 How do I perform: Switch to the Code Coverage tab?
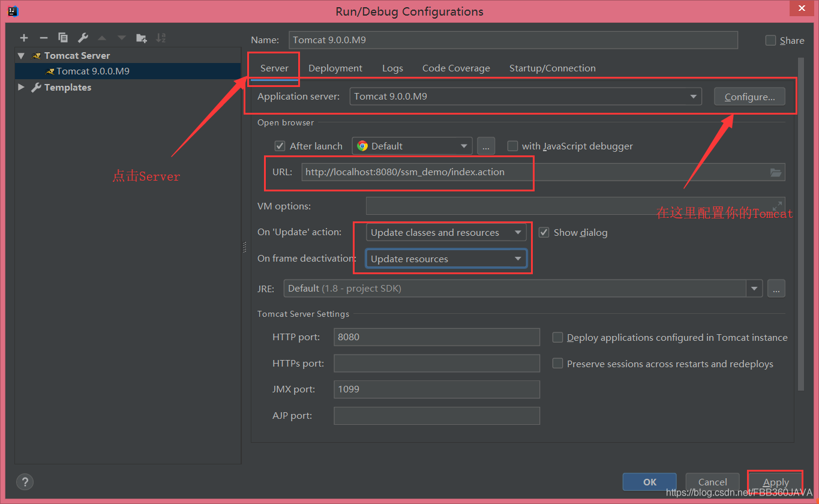coord(456,68)
